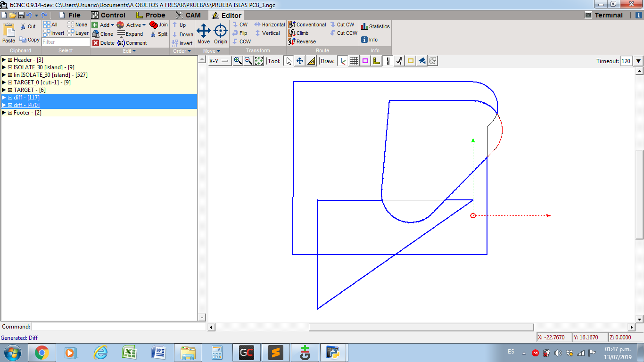This screenshot has width=644, height=362.
Task: Rotate selection CW
Action: tap(239, 25)
